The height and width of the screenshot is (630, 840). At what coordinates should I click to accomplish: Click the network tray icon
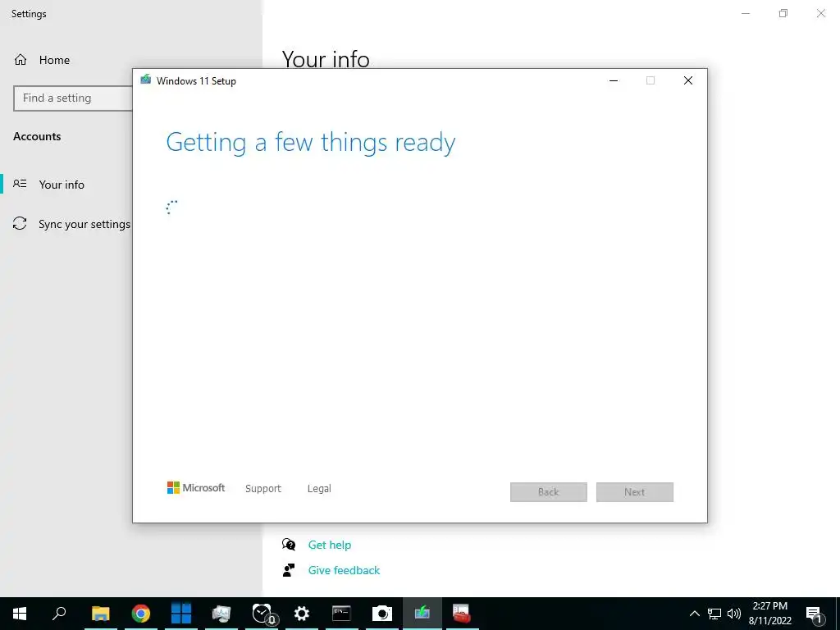click(x=714, y=614)
